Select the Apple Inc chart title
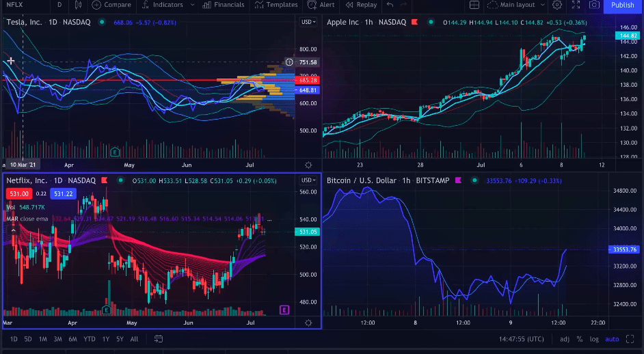The width and height of the screenshot is (644, 354). coord(343,22)
